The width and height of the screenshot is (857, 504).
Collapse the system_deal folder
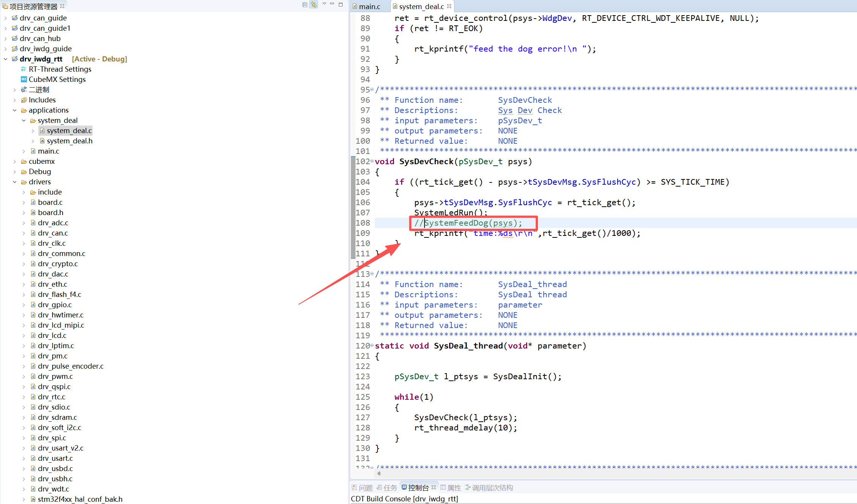pos(24,120)
